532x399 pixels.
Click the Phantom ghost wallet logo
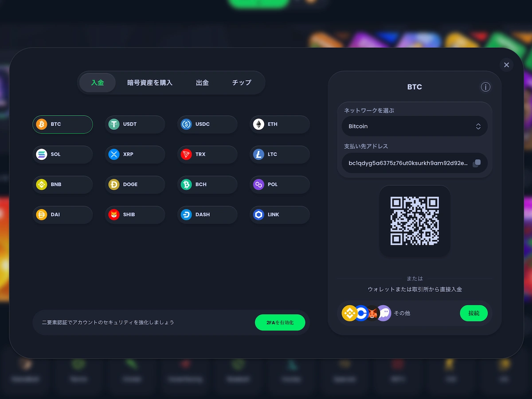[x=384, y=313]
